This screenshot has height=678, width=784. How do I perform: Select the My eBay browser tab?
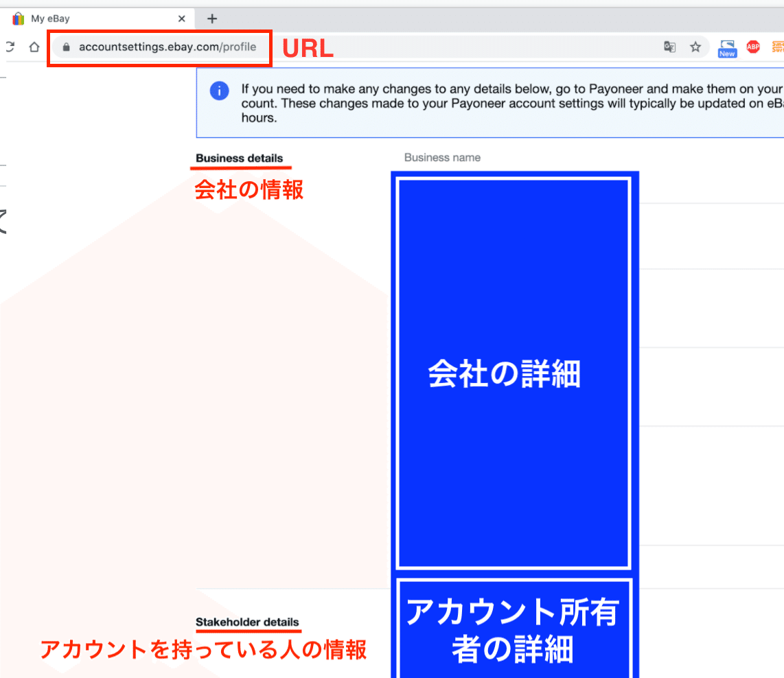click(x=98, y=19)
